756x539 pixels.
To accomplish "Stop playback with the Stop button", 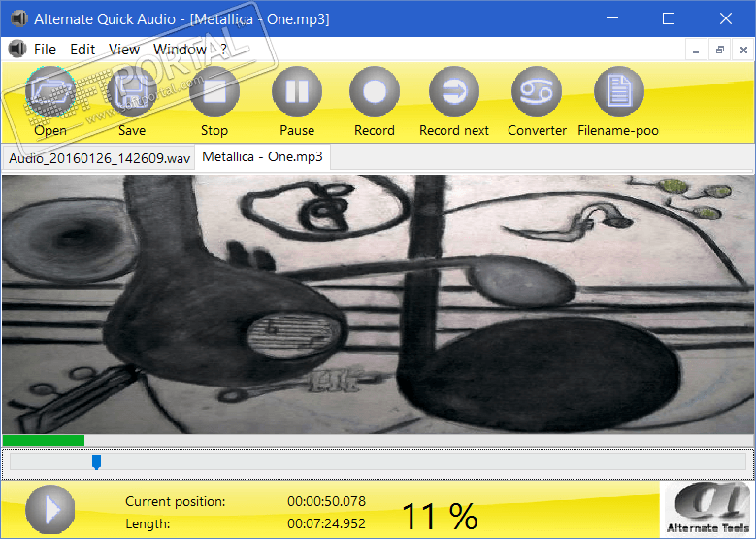I will (214, 91).
